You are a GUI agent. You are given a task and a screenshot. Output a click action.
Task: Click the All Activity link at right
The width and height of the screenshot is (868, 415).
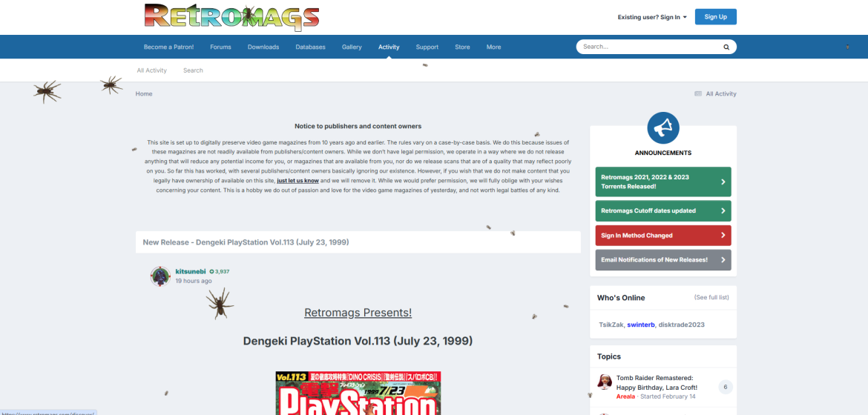[721, 94]
